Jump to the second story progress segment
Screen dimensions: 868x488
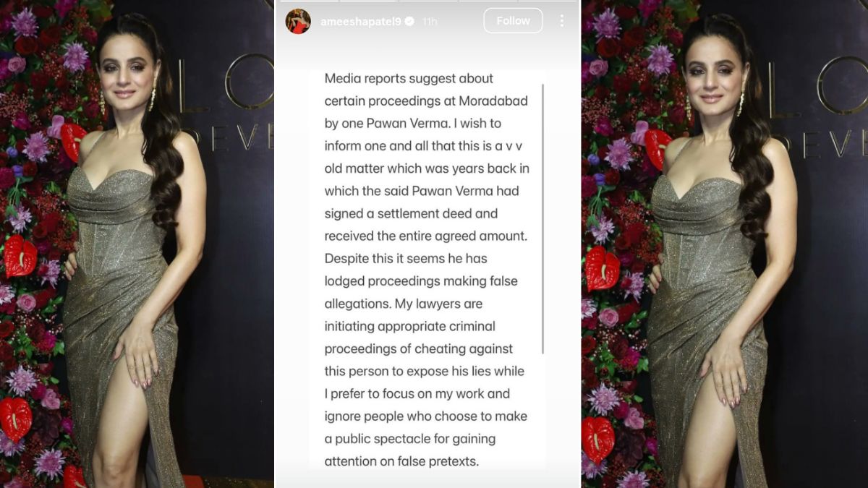pos(367,1)
